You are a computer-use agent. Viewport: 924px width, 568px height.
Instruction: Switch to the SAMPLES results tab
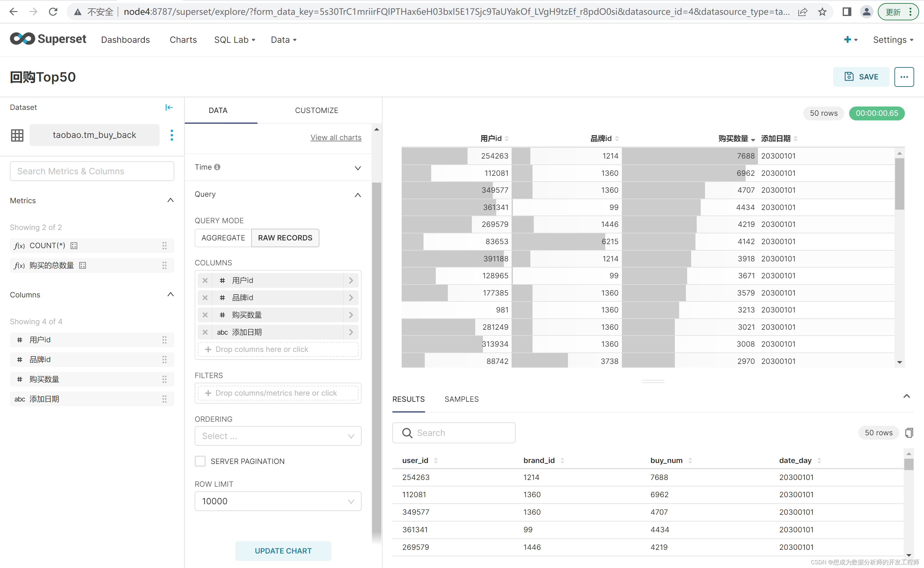pos(461,398)
